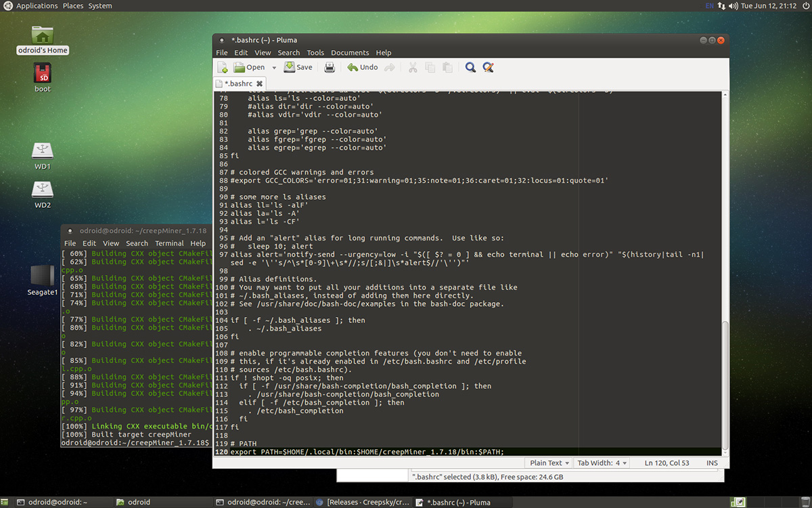Click the INS insert mode indicator

pyautogui.click(x=711, y=463)
